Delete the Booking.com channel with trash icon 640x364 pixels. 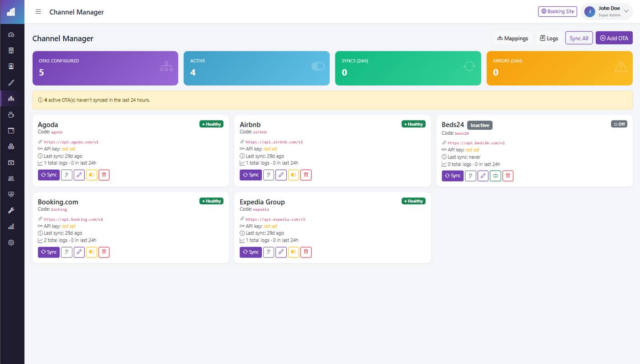click(104, 252)
